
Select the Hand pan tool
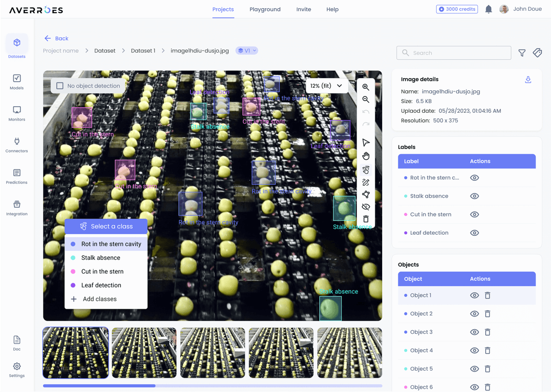coord(366,156)
